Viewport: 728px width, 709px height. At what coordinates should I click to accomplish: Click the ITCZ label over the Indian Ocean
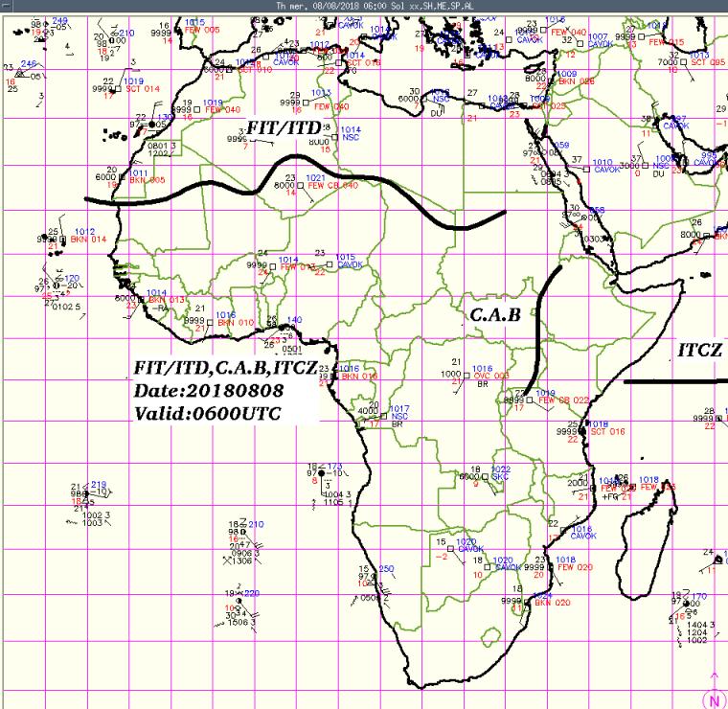pyautogui.click(x=700, y=352)
